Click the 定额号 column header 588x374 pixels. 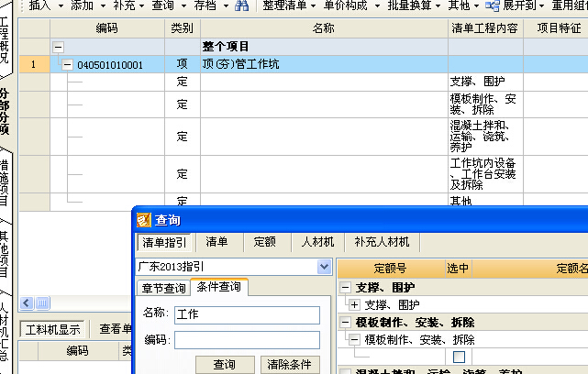[391, 269]
